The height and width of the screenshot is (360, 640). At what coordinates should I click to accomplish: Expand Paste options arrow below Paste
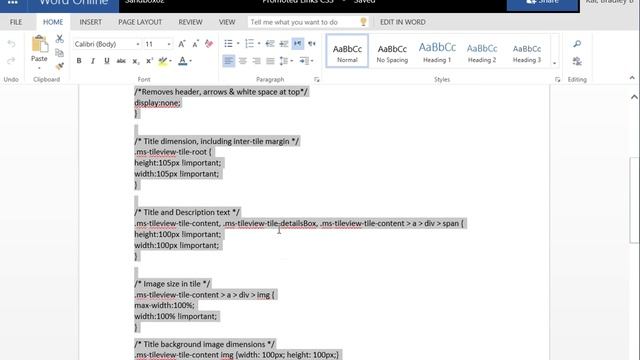coord(39,68)
